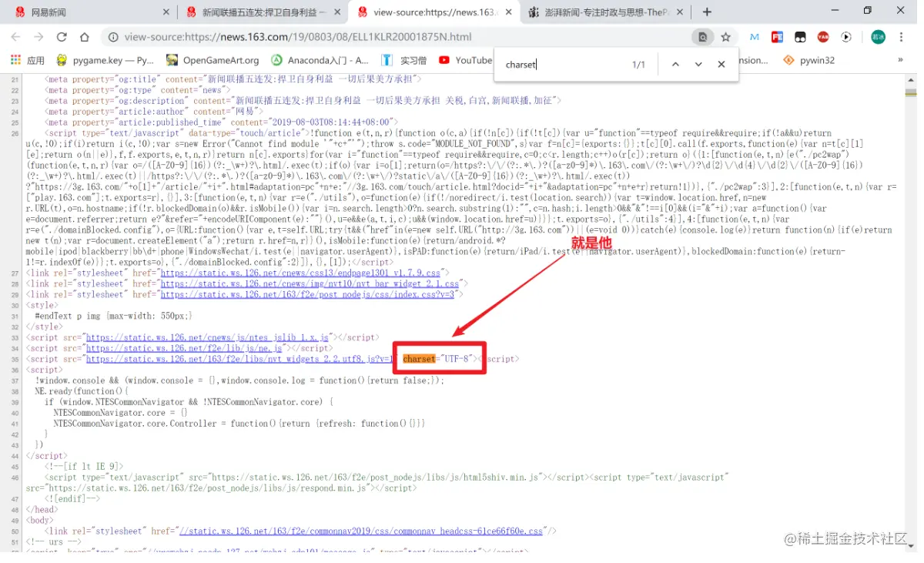Close the 新闻联播五连发 tab
924x563 pixels.
[338, 12]
